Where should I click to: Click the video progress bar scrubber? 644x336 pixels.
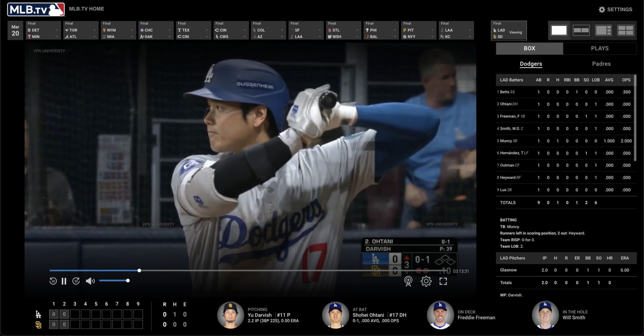(x=139, y=270)
